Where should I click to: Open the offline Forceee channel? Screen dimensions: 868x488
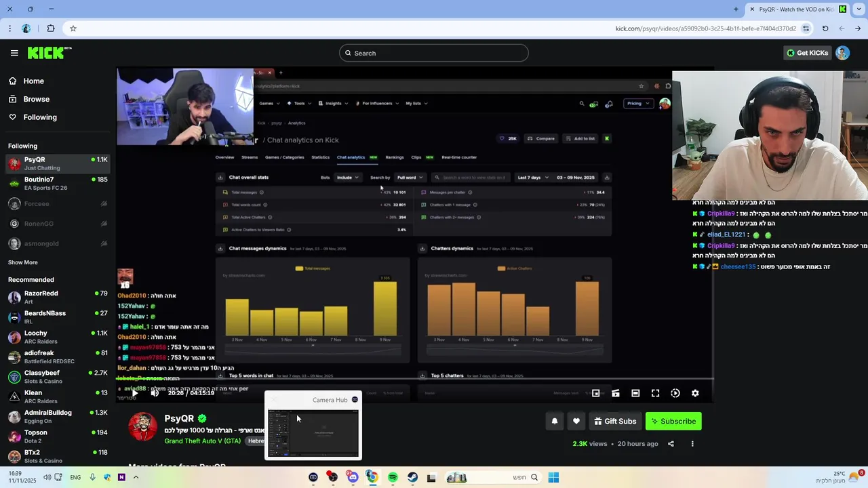coord(58,203)
